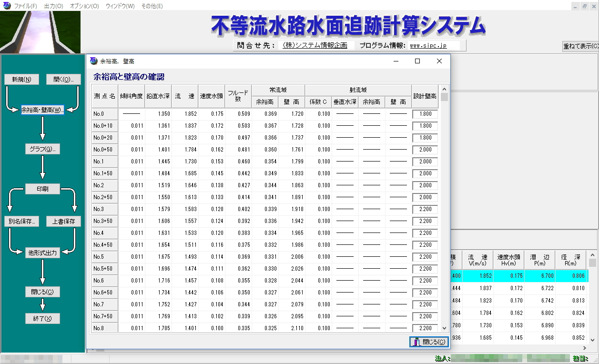The height and width of the screenshot is (364, 599).
Task: Click the 傾斜角度 column header
Action: [x=132, y=96]
